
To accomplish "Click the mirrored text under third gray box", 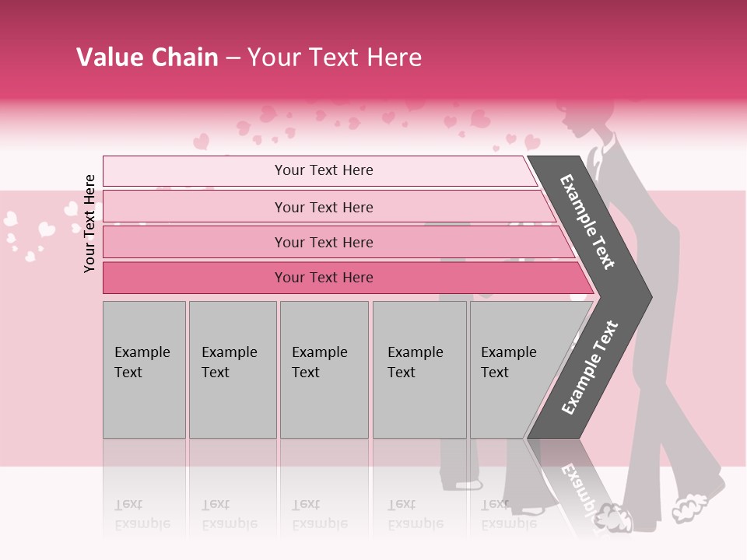I will click(320, 515).
